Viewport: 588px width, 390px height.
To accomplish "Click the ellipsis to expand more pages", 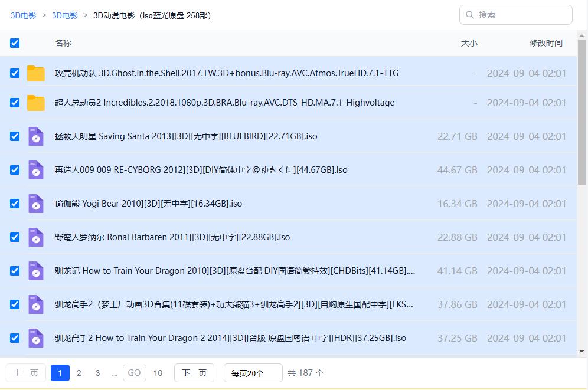I will pyautogui.click(x=115, y=373).
